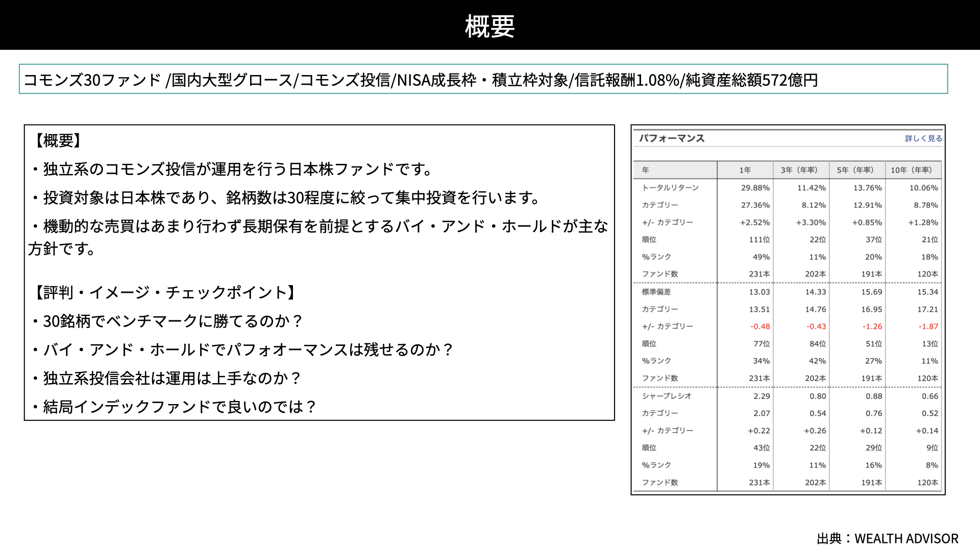Click the シャープレシオ row label
Viewport: 980px width, 551px height.
point(667,396)
